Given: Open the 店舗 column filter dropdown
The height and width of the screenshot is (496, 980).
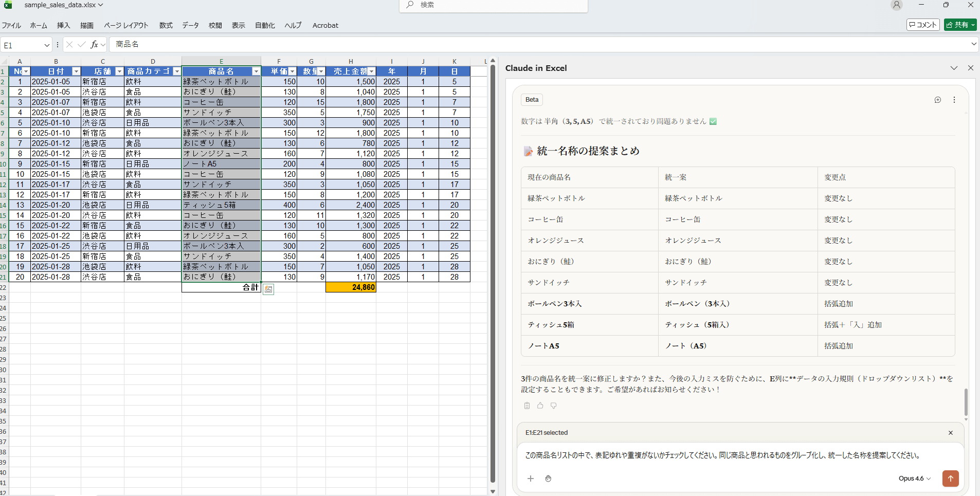Looking at the screenshot, I should pyautogui.click(x=119, y=71).
